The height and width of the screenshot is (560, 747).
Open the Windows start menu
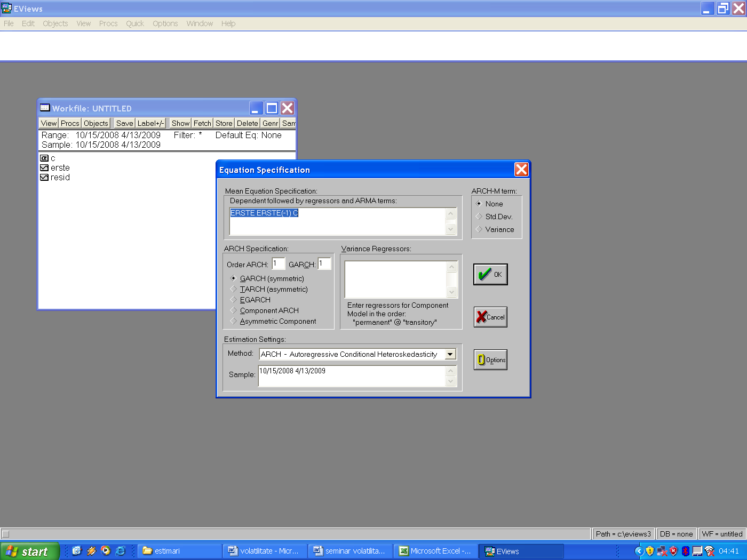point(29,551)
